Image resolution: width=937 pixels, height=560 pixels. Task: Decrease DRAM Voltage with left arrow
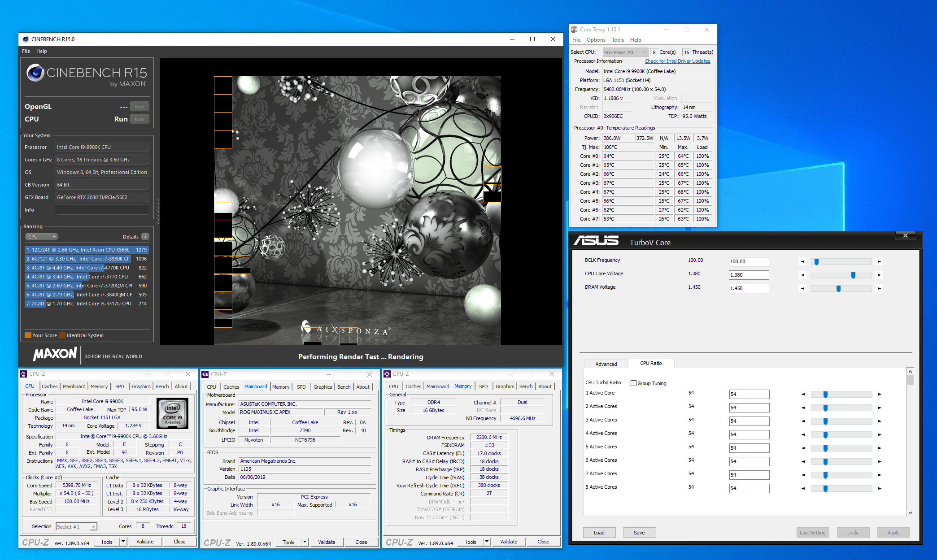point(803,288)
